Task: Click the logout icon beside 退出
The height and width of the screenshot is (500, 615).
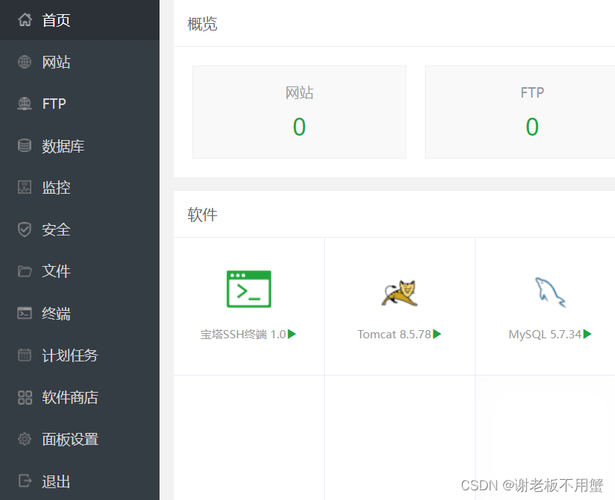Action: (25, 482)
